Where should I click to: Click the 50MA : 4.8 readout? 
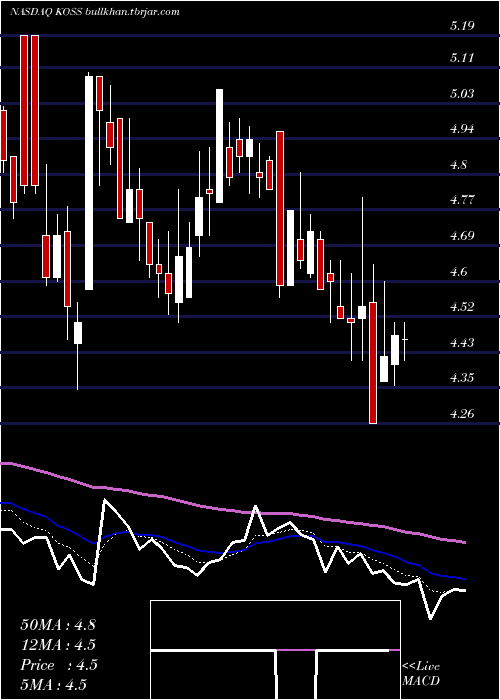tap(58, 625)
